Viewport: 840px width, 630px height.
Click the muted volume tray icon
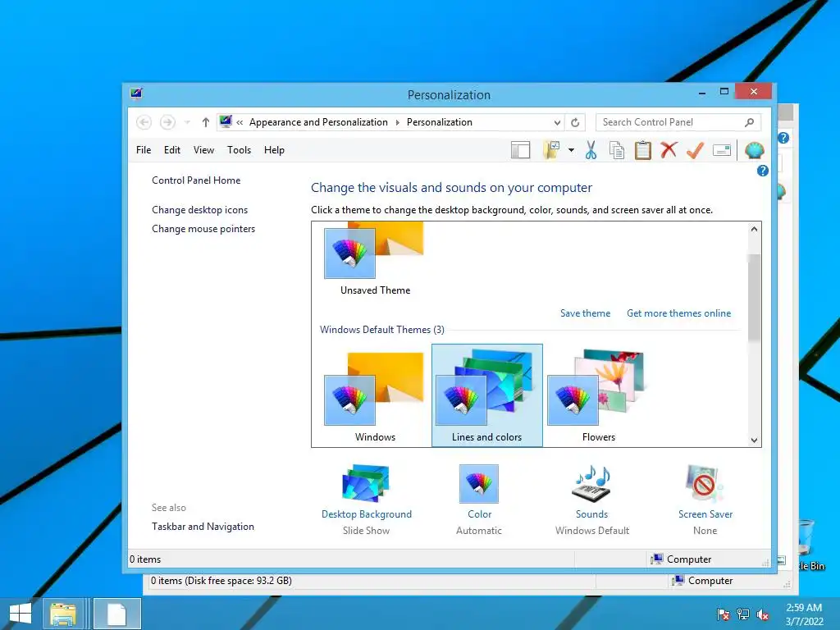763,614
